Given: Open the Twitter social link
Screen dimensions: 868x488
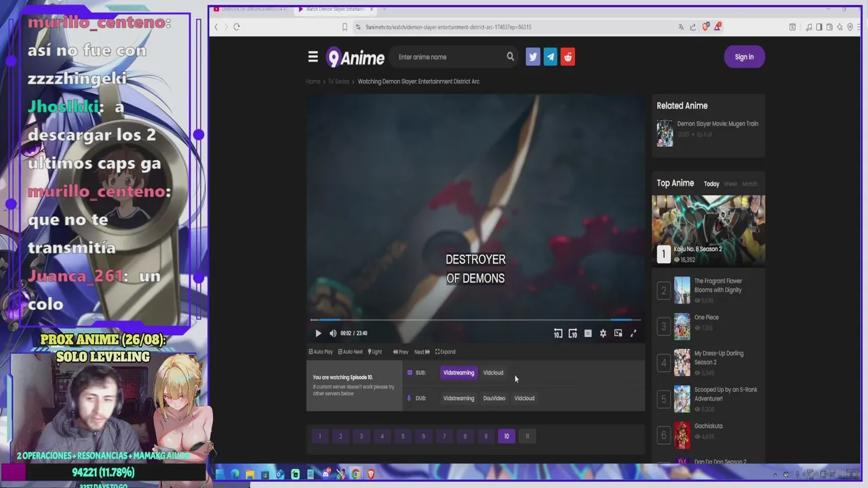Looking at the screenshot, I should click(x=533, y=57).
